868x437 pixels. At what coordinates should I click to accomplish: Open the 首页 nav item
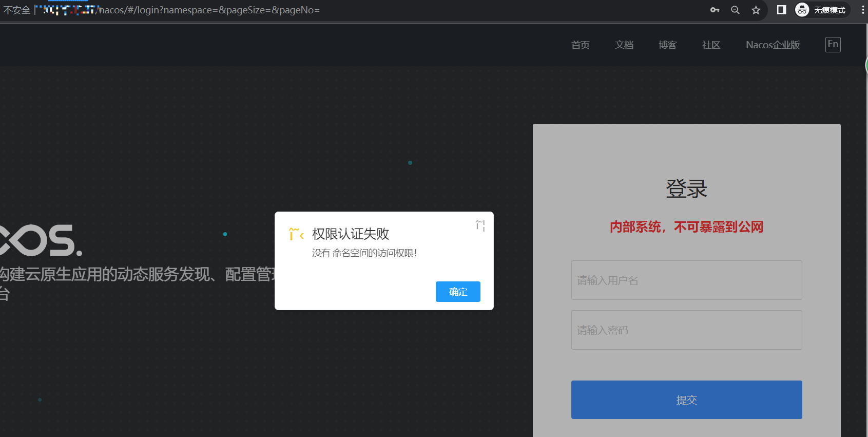point(581,45)
